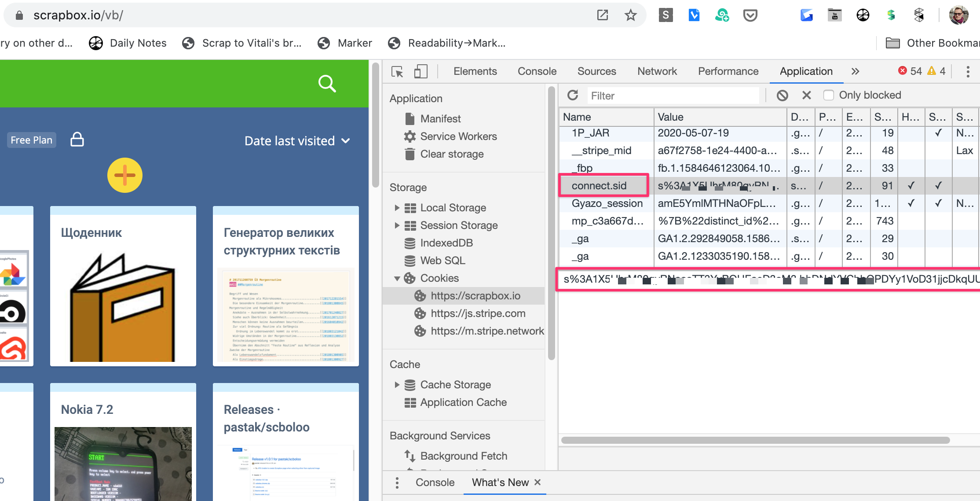The width and height of the screenshot is (980, 501).
Task: Click the delete selected cookie X icon
Action: [807, 95]
